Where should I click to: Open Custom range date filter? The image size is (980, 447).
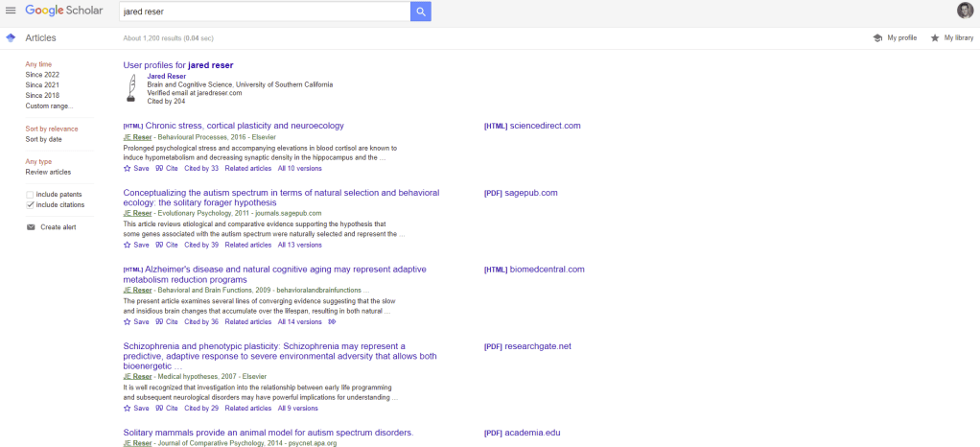(x=49, y=106)
